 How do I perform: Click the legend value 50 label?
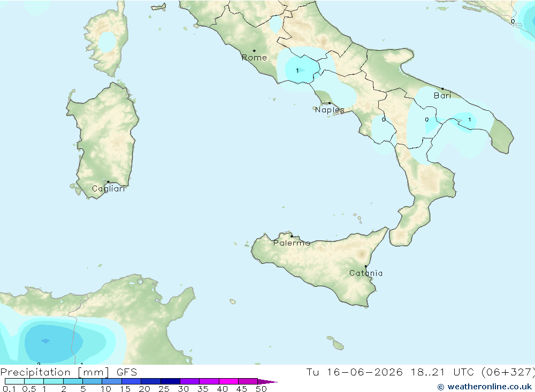click(x=262, y=389)
